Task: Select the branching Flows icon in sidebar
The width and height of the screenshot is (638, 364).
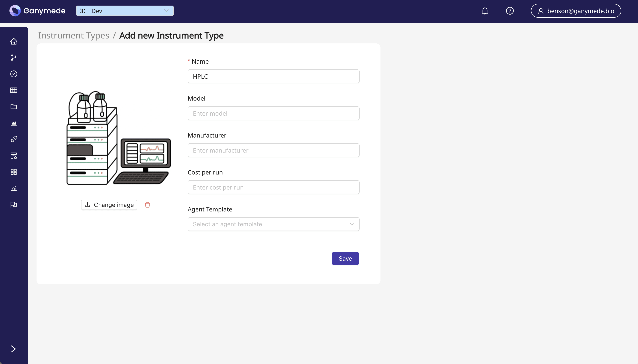Action: point(14,57)
